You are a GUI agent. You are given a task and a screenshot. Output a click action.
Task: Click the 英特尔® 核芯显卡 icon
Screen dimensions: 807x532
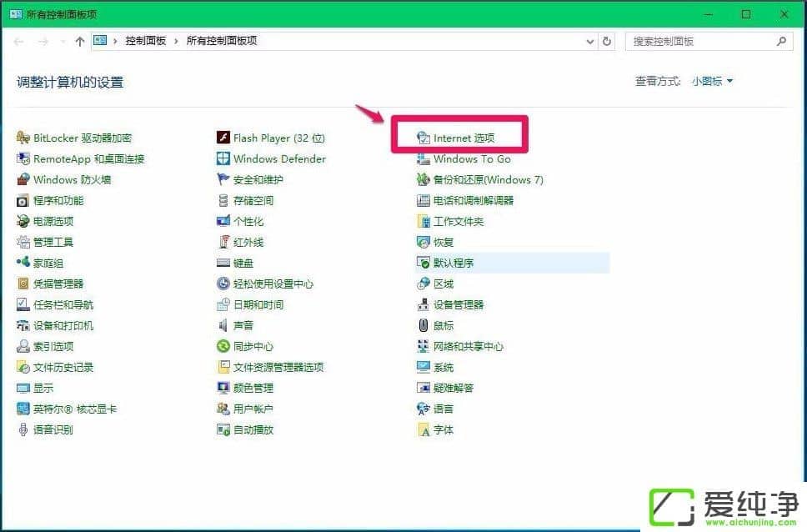coord(23,409)
